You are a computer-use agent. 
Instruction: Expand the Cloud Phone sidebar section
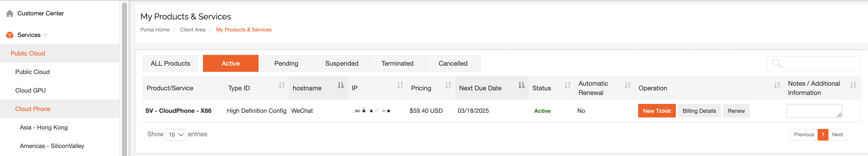[33, 109]
